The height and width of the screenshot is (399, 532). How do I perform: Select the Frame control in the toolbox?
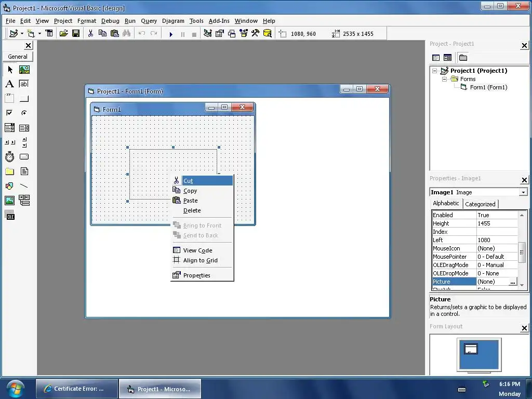point(10,98)
